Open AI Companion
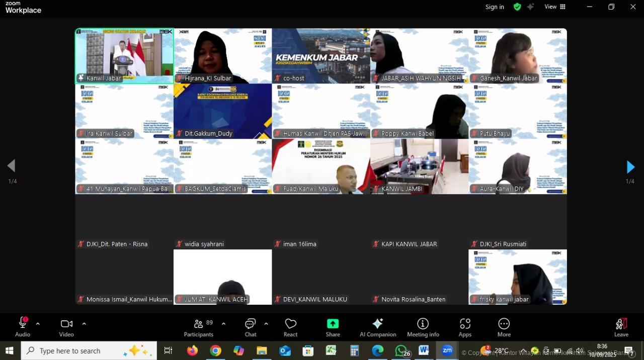This screenshot has width=644, height=360. pos(378,327)
